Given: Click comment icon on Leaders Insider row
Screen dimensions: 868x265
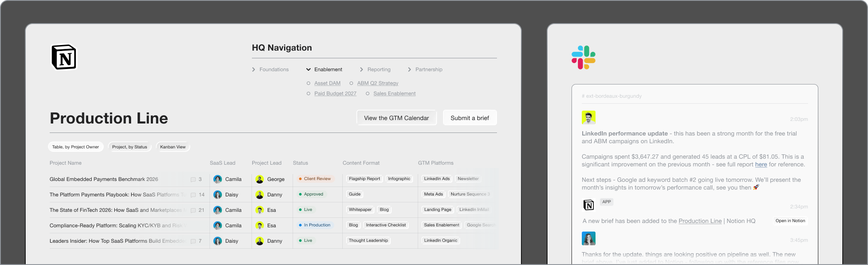Looking at the screenshot, I should pos(193,241).
